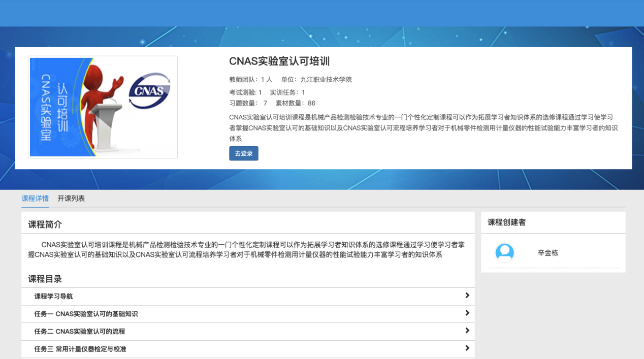This screenshot has height=359, width=644.
Task: Expand 课程学习导航 using its chevron arrow
Action: pyautogui.click(x=467, y=296)
